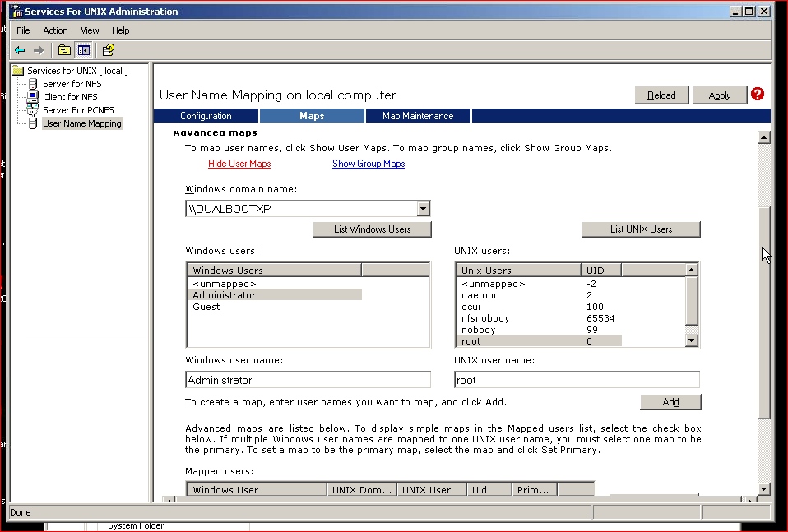The image size is (788, 532).
Task: Click the main page vertical scrollbar thumb
Action: tap(764, 312)
